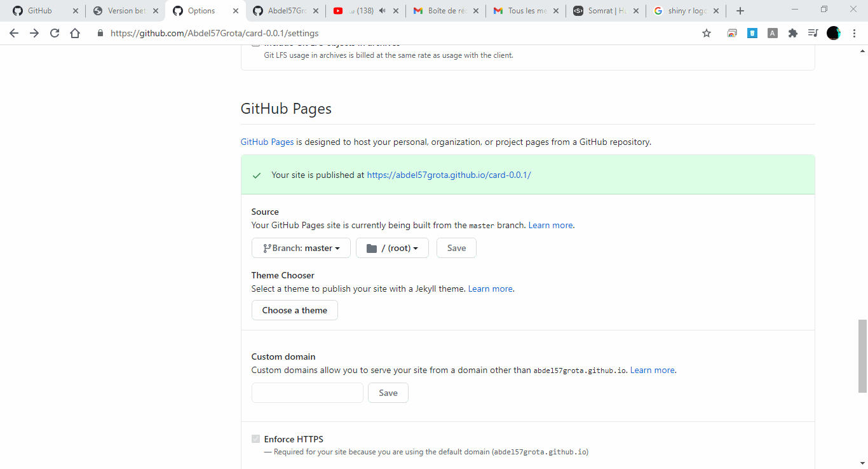
Task: Click Learn more in Source section
Action: click(550, 225)
